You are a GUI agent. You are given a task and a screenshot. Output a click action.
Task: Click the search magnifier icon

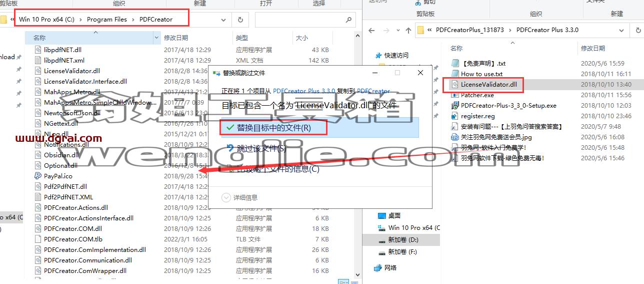click(x=348, y=20)
